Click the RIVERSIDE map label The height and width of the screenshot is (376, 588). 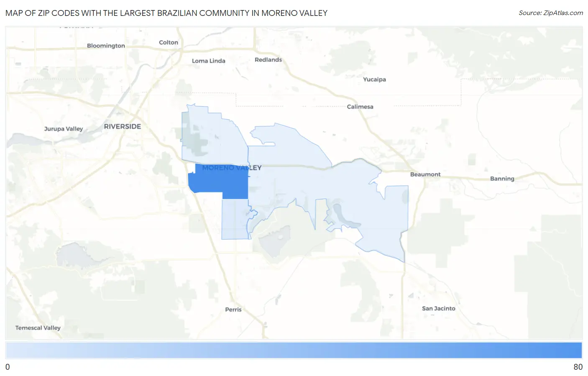[123, 126]
